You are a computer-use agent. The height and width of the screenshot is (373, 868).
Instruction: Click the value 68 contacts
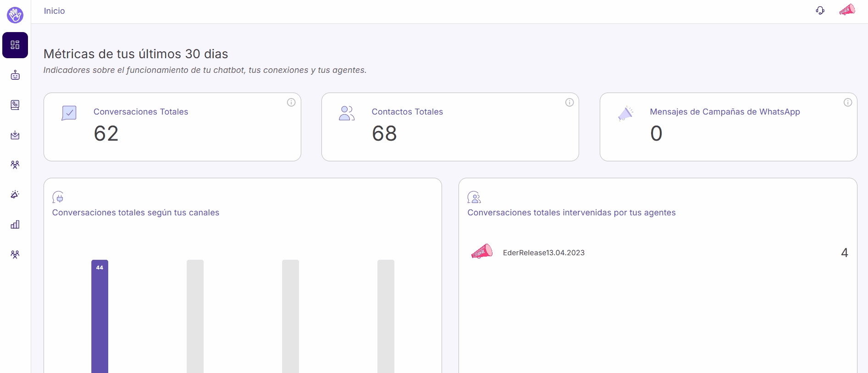point(384,134)
